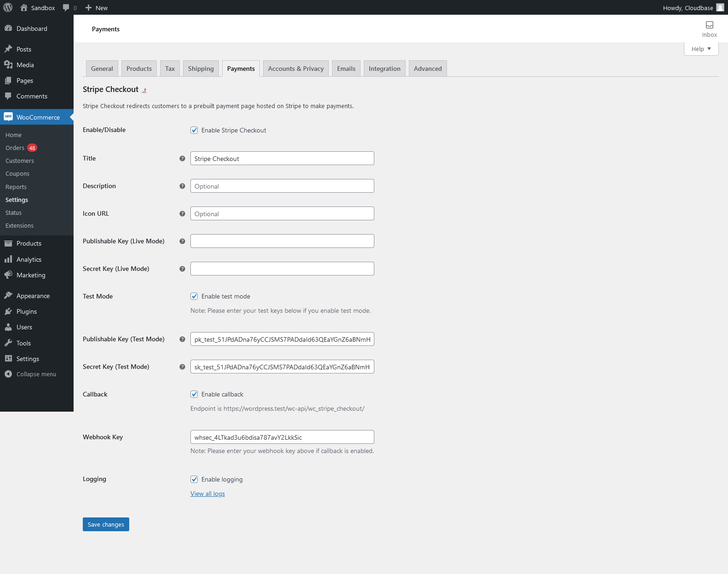728x574 pixels.
Task: Click the Title input field
Action: [282, 158]
